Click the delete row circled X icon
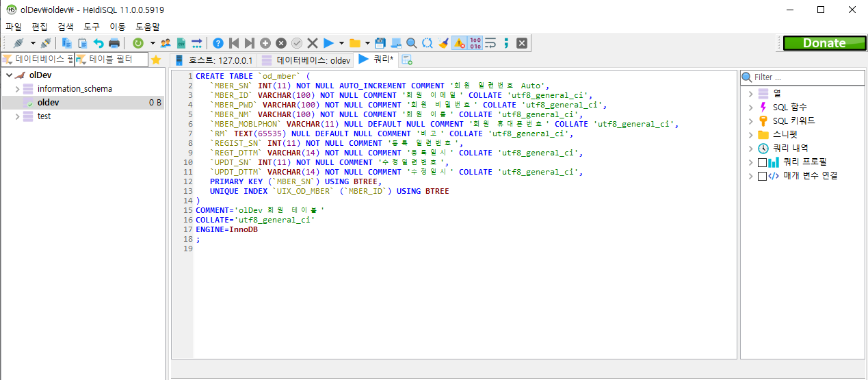The width and height of the screenshot is (868, 380). tap(281, 43)
